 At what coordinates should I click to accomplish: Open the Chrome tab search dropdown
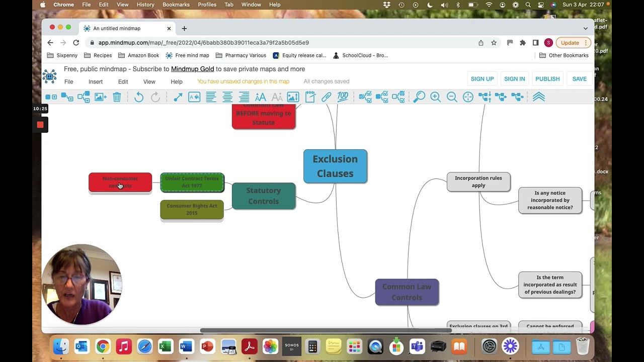tap(585, 28)
